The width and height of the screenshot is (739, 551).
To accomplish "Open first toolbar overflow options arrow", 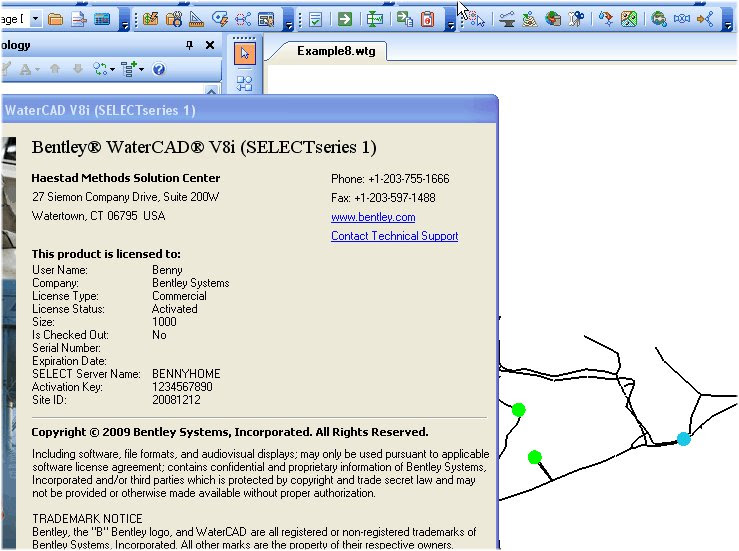I will click(124, 25).
